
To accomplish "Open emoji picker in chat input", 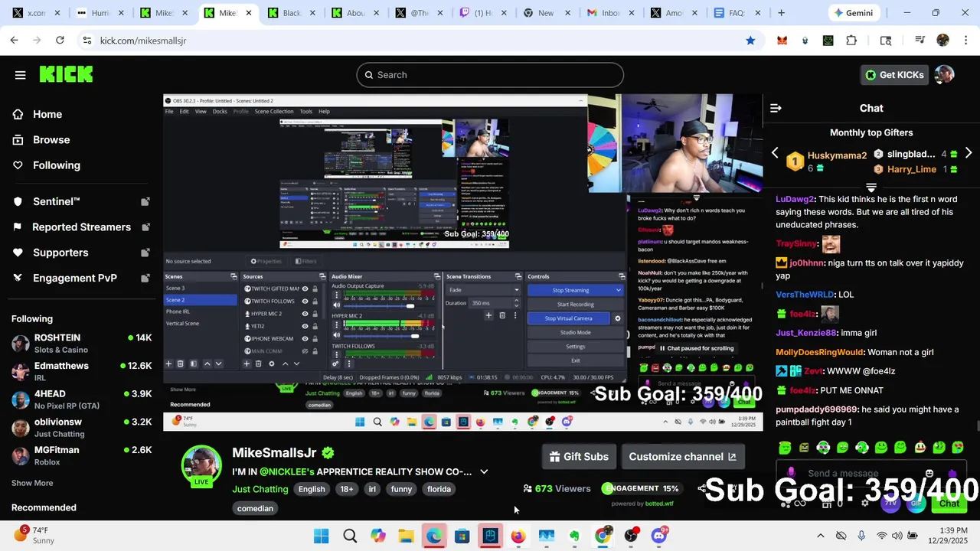I will (929, 474).
